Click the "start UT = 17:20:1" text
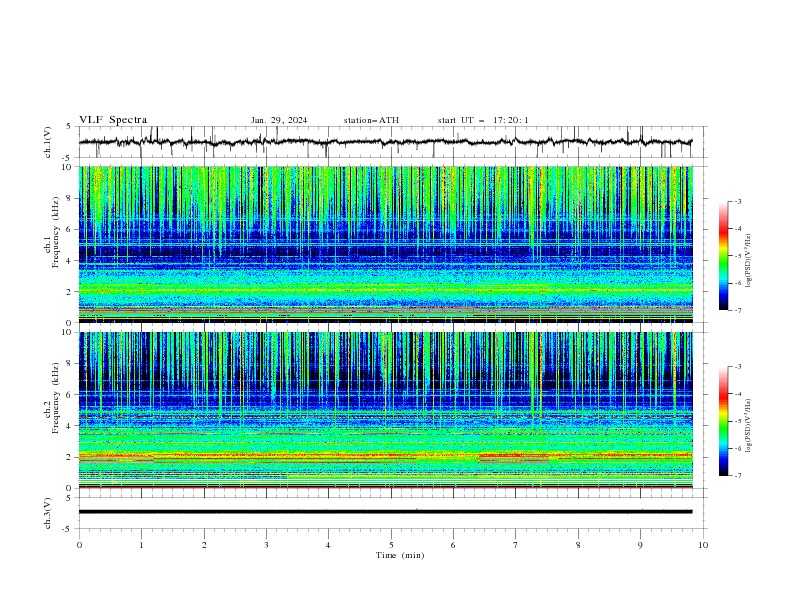 tap(483, 120)
